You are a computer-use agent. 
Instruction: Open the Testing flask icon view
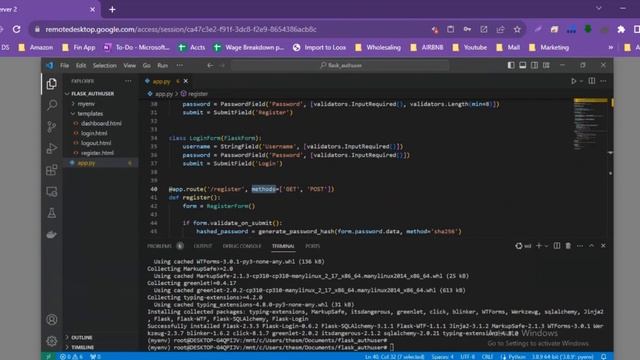click(52, 213)
